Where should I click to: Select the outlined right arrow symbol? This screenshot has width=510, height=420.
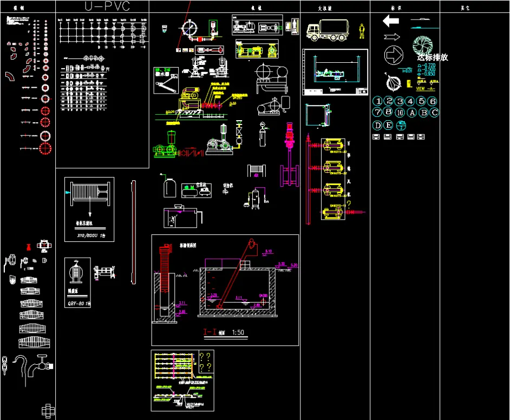[x=391, y=37]
